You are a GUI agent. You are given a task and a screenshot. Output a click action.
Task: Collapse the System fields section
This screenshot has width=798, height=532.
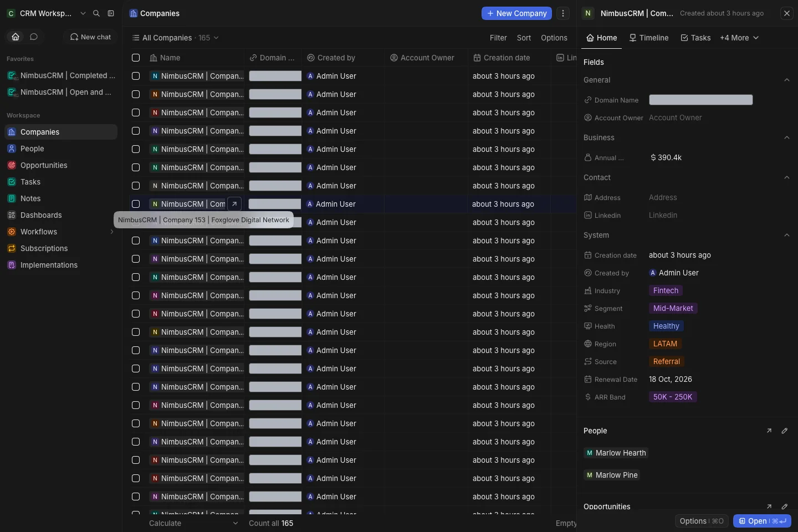coord(787,235)
